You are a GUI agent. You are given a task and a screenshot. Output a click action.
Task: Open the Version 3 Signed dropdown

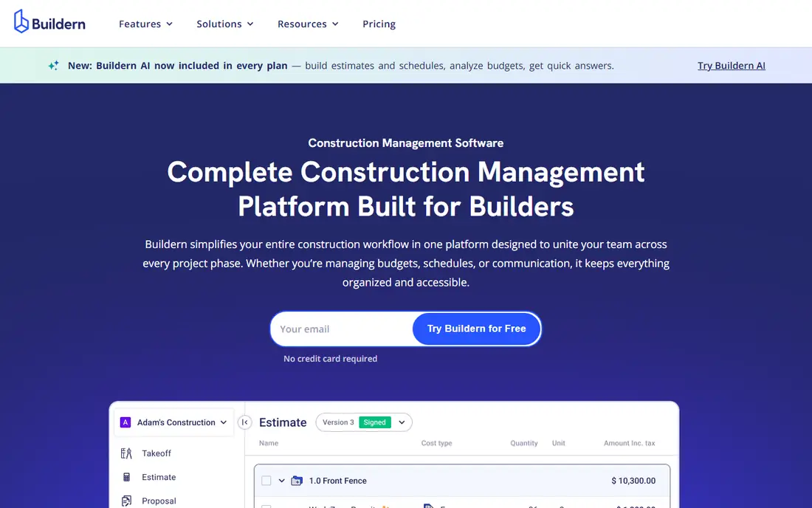click(363, 422)
